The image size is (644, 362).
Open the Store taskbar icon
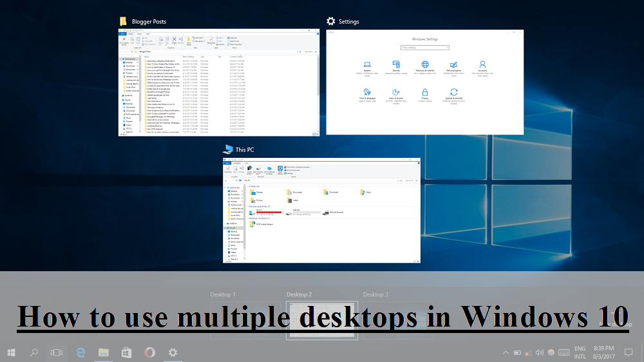pyautogui.click(x=126, y=352)
